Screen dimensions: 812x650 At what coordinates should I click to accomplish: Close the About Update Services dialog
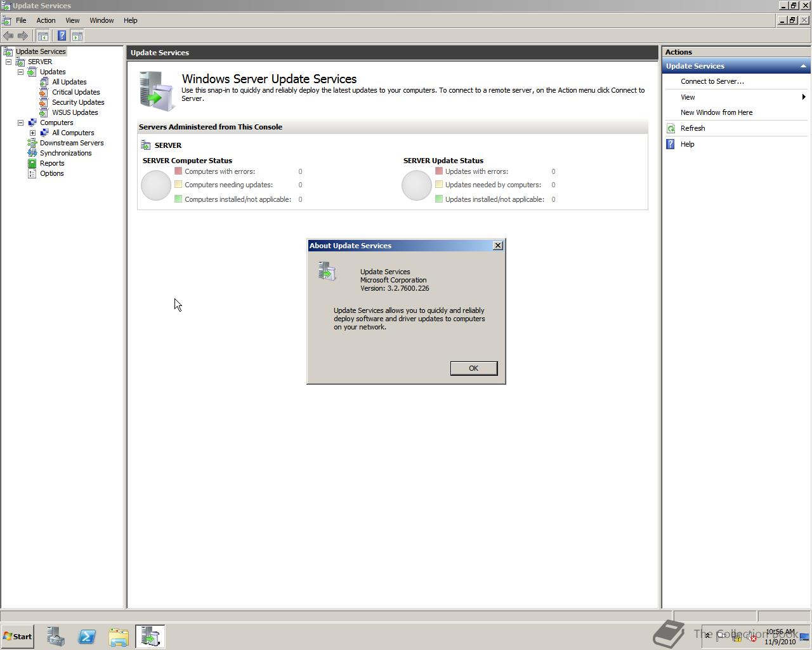pos(498,246)
